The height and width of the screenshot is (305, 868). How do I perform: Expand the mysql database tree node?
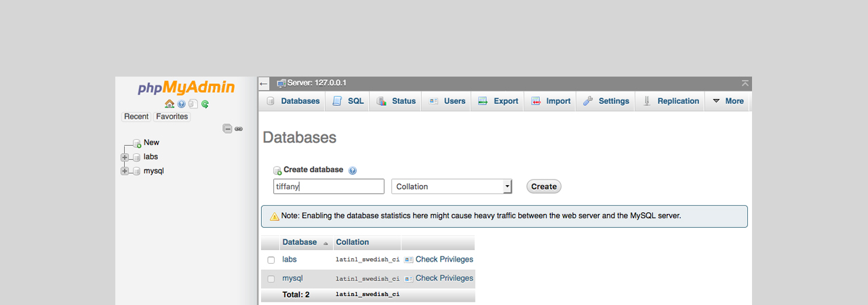[125, 171]
